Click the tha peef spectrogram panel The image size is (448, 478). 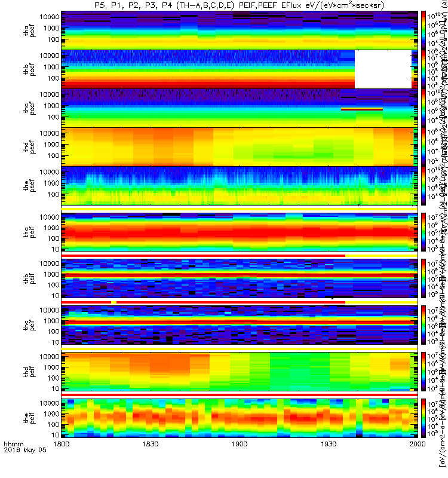tap(240, 30)
